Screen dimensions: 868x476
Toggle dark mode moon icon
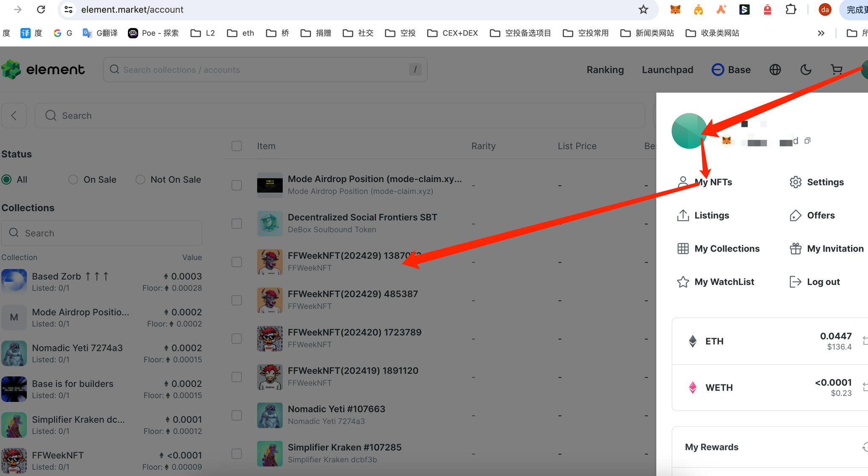pyautogui.click(x=806, y=70)
